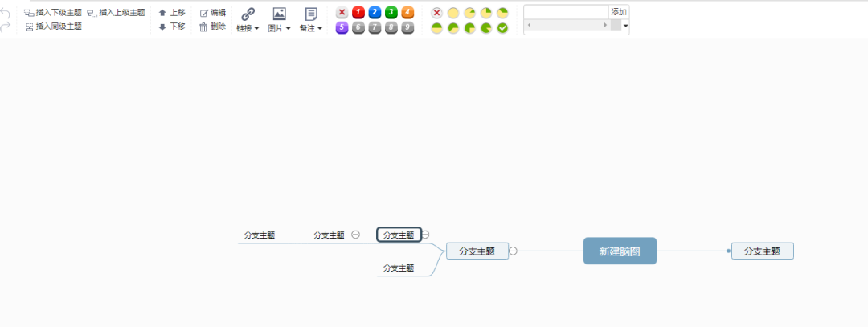Click the tag list left scroll arrow
Viewport: 868px width, 327px height.
[529, 26]
